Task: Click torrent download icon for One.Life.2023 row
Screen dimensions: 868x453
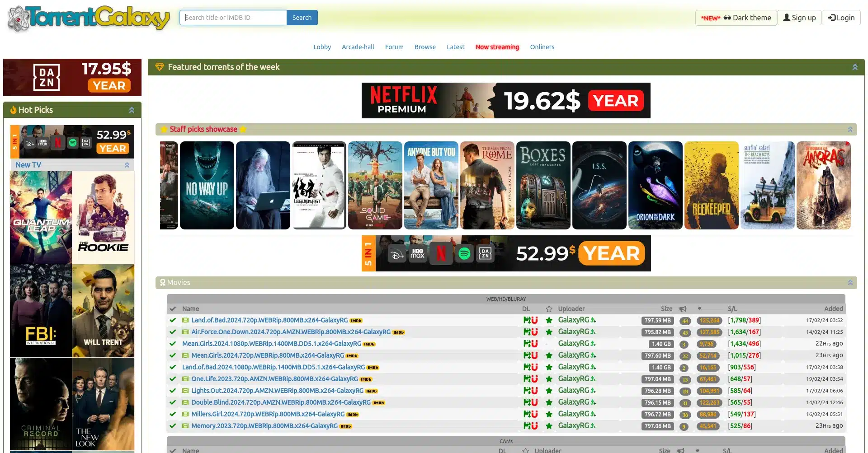Action: click(527, 379)
